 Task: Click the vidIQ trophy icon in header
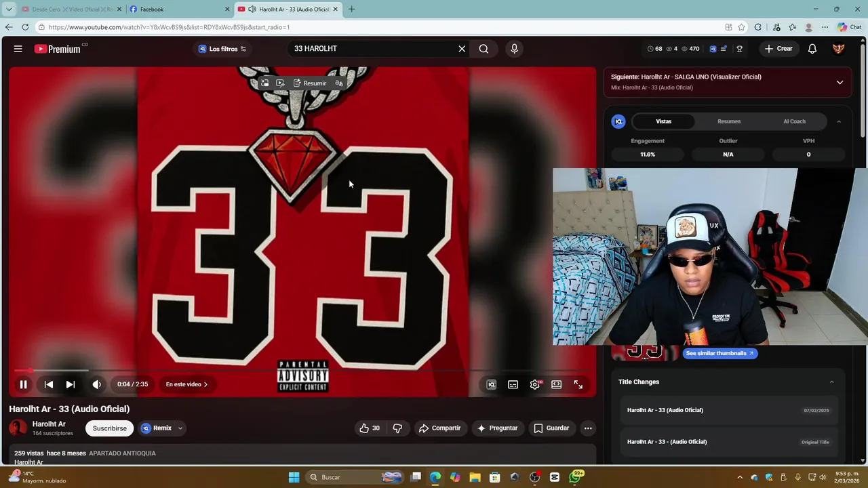739,49
